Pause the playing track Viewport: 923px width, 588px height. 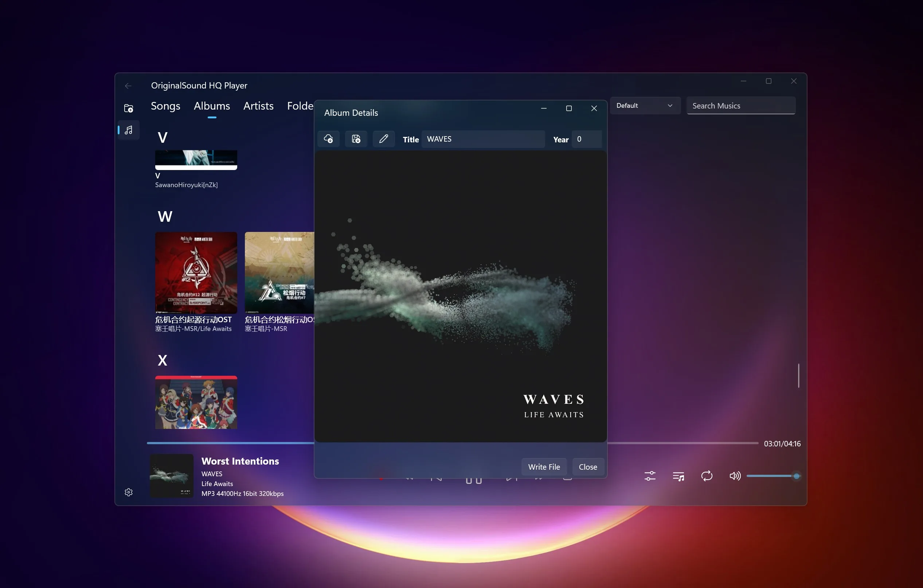pos(474,480)
